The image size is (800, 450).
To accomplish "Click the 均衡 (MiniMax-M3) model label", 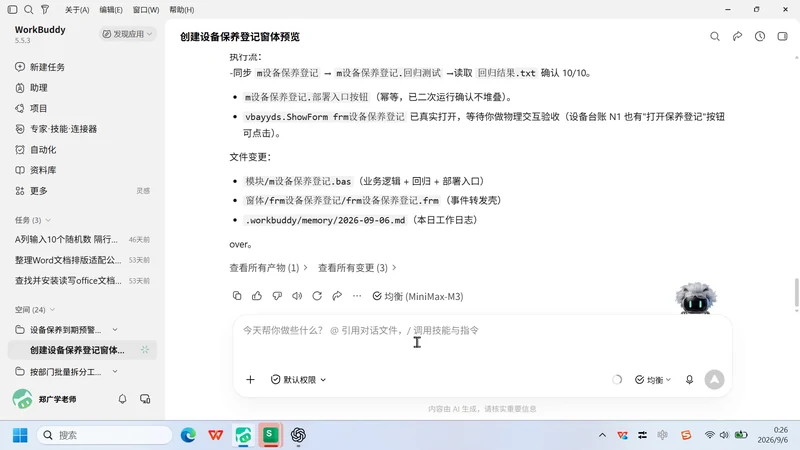I will tap(418, 296).
